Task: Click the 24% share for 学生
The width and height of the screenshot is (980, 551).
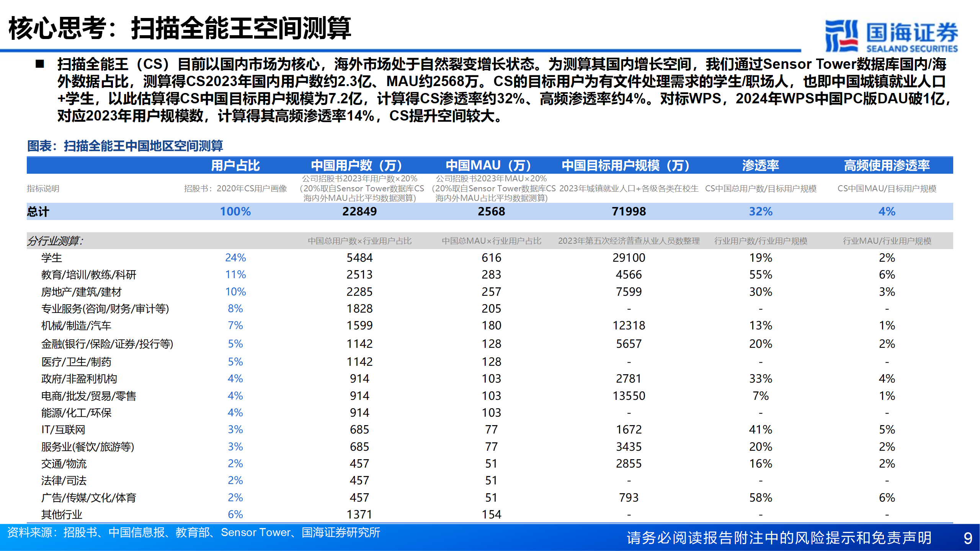Action: coord(235,258)
